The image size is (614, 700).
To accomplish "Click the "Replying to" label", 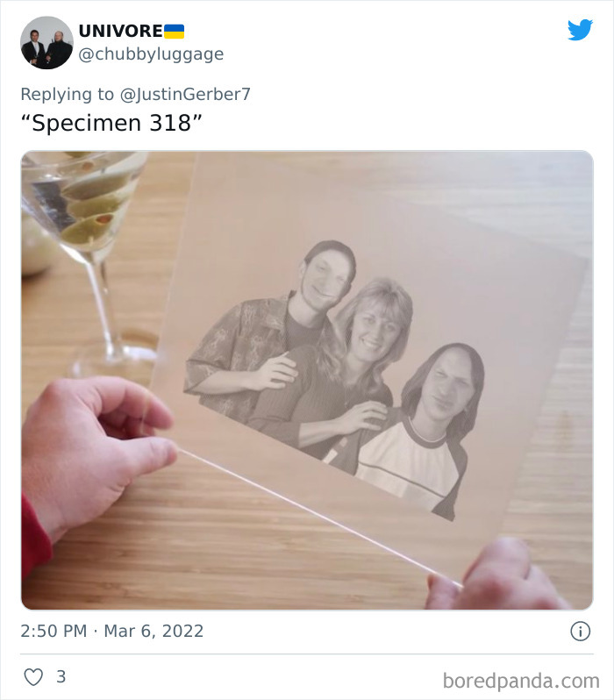I will coord(67,94).
